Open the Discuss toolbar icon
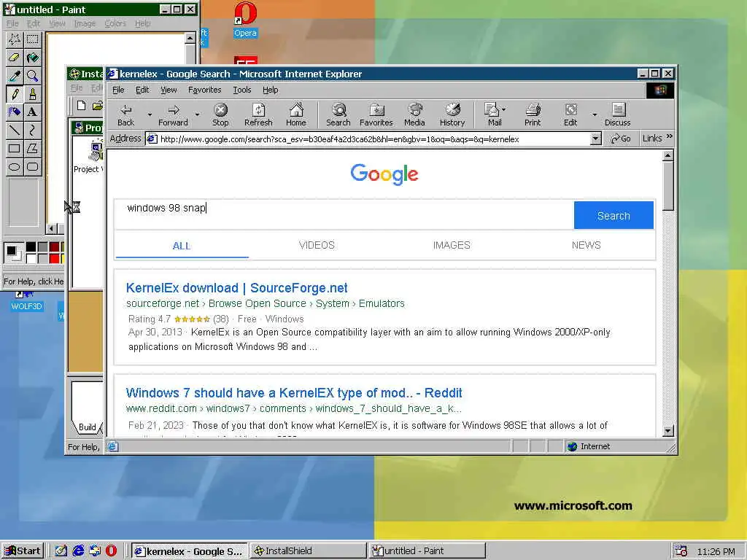The height and width of the screenshot is (560, 747). click(x=617, y=114)
